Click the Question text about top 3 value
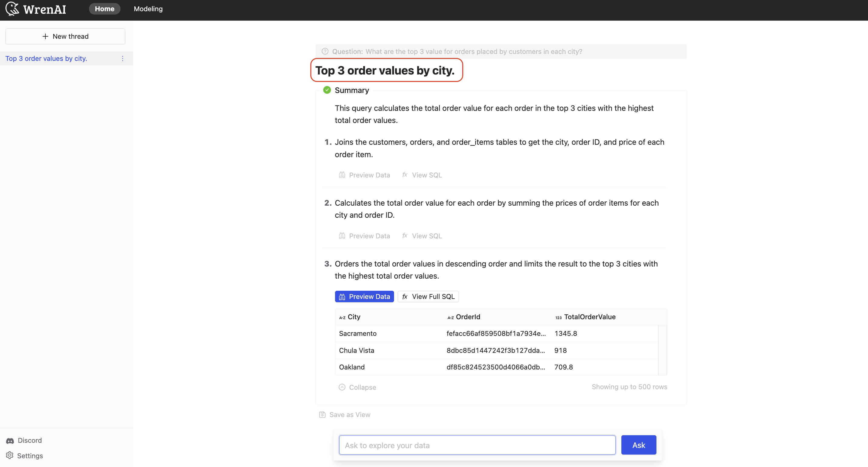The image size is (868, 467). (474, 51)
